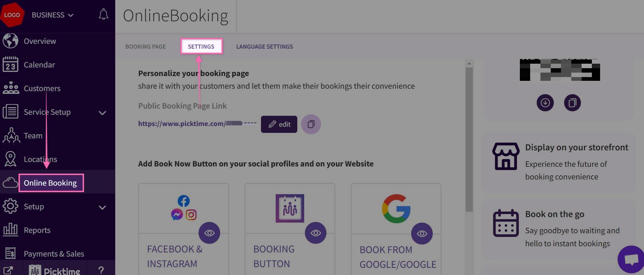Expand the Service Setup submenu
644x275 pixels.
[x=102, y=113]
